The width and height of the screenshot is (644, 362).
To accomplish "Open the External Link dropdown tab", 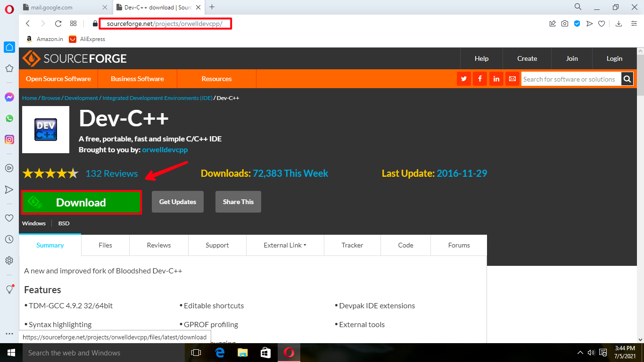I will [x=285, y=245].
